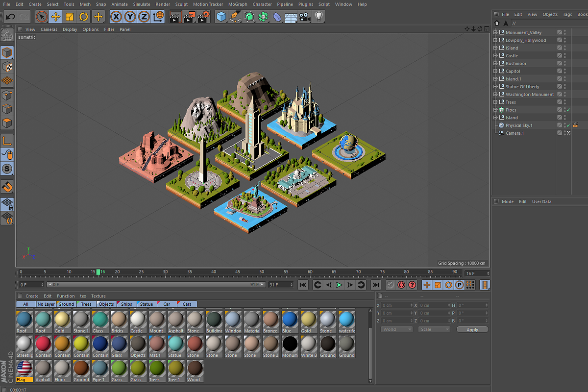Click the orange magnet Snap icon

[7, 187]
